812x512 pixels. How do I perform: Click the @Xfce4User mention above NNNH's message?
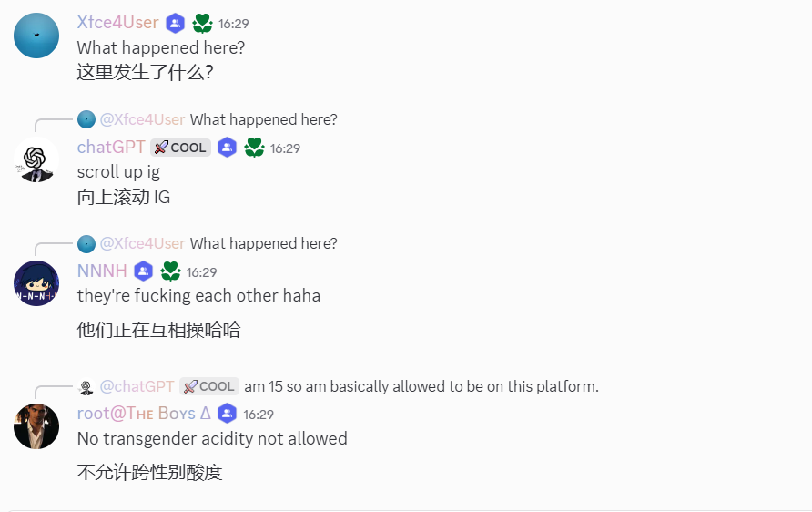[142, 243]
